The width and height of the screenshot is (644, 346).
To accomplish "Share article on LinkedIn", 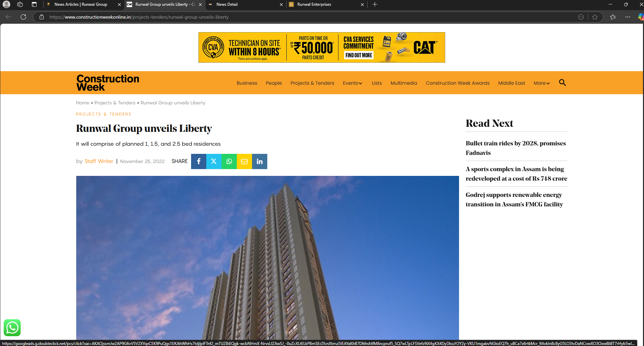I will pos(259,161).
